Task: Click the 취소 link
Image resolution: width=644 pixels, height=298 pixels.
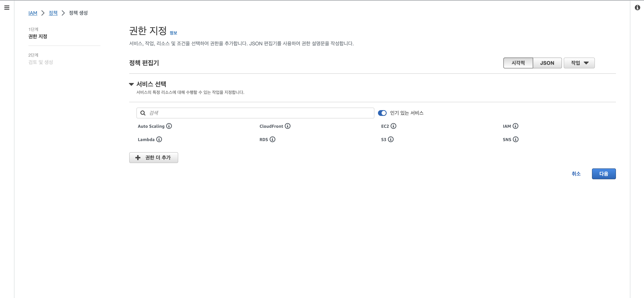Action: (x=576, y=174)
